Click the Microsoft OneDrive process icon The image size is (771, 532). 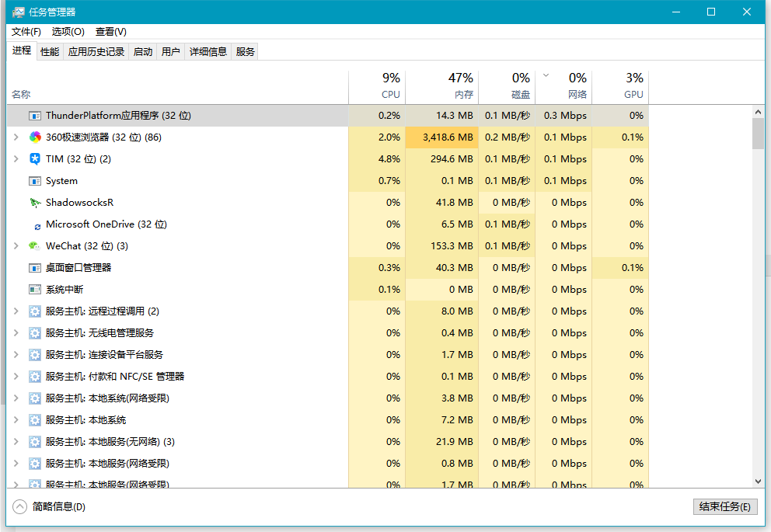[37, 227]
